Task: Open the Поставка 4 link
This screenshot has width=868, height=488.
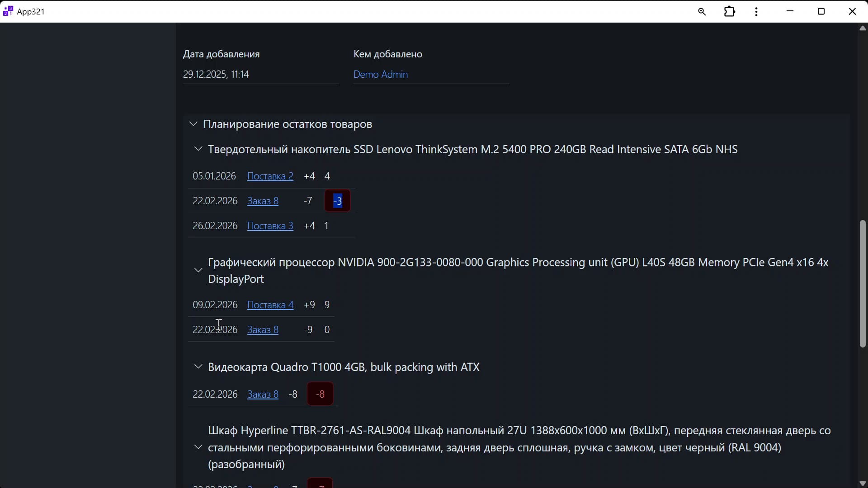Action: coord(270,305)
